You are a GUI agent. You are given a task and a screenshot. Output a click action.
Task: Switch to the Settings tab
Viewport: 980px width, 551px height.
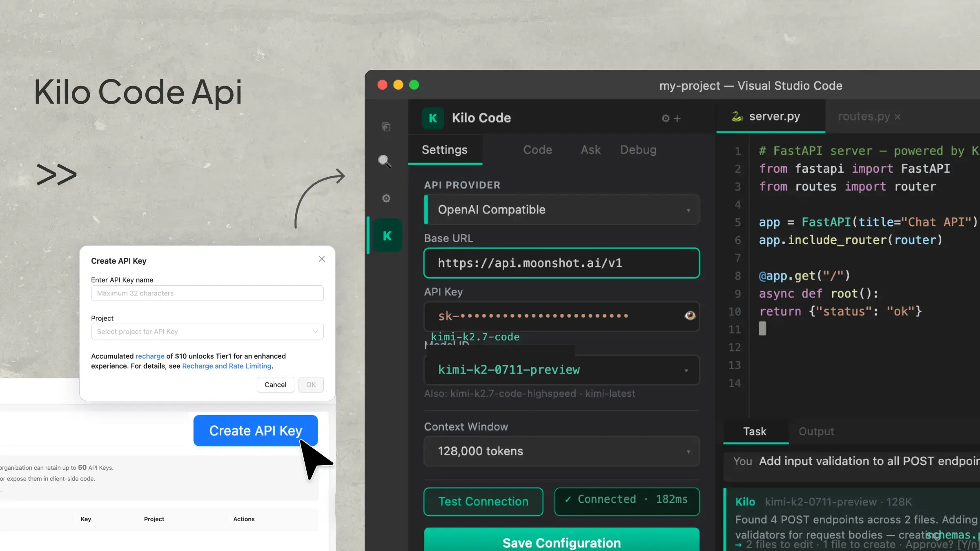coord(445,150)
